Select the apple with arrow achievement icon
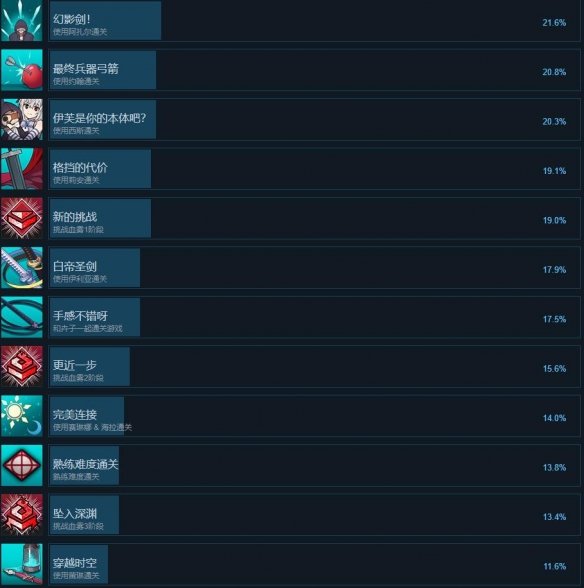This screenshot has height=588, width=584. point(22,70)
